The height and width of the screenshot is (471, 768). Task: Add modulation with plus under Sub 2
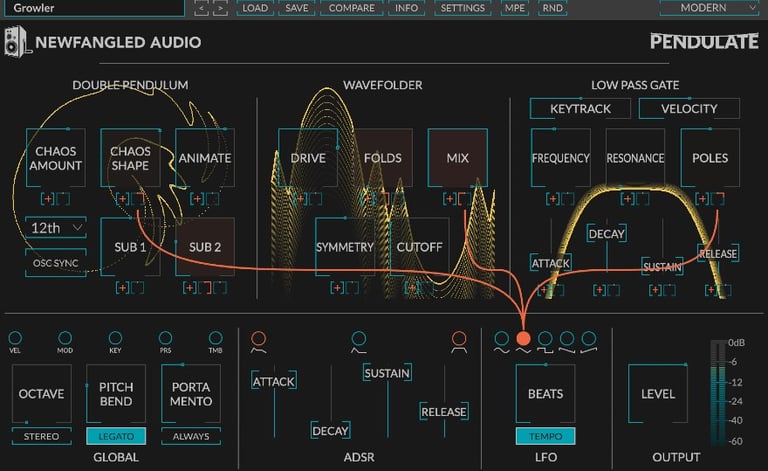pyautogui.click(x=190, y=288)
